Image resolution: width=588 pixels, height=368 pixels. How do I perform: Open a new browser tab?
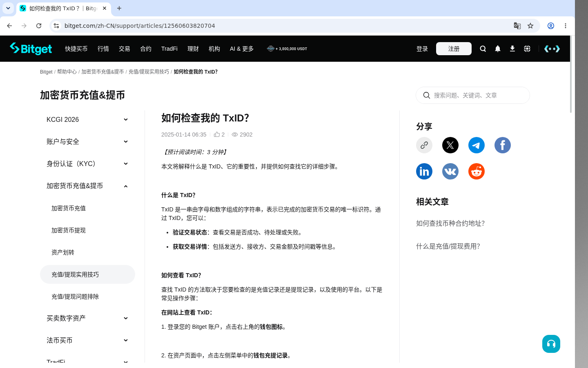(119, 8)
